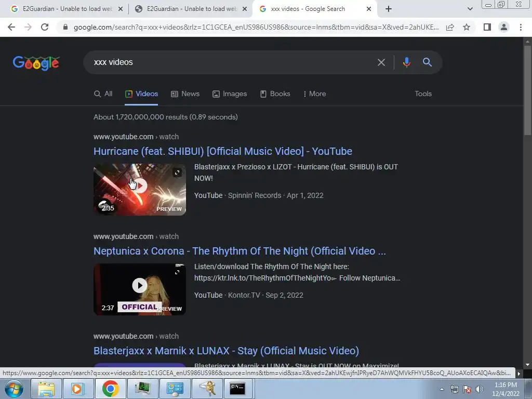Close the second E2Guardian tab
This screenshot has width=532, height=399.
point(244,9)
